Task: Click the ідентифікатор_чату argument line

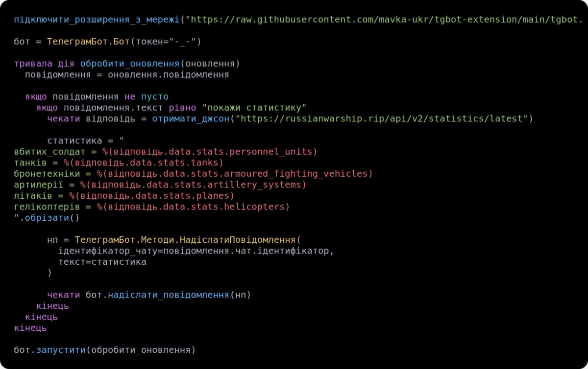Action: 196,251
